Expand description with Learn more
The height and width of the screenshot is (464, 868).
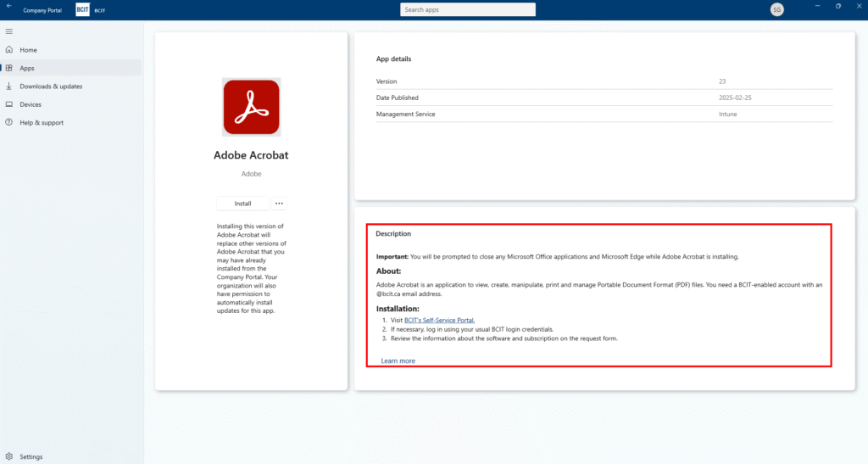pyautogui.click(x=398, y=361)
